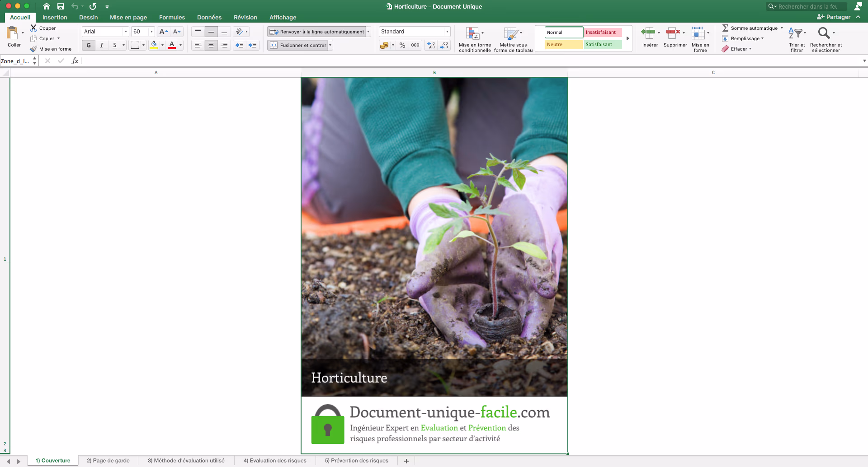Align text to the left
The image size is (868, 467).
tap(198, 45)
